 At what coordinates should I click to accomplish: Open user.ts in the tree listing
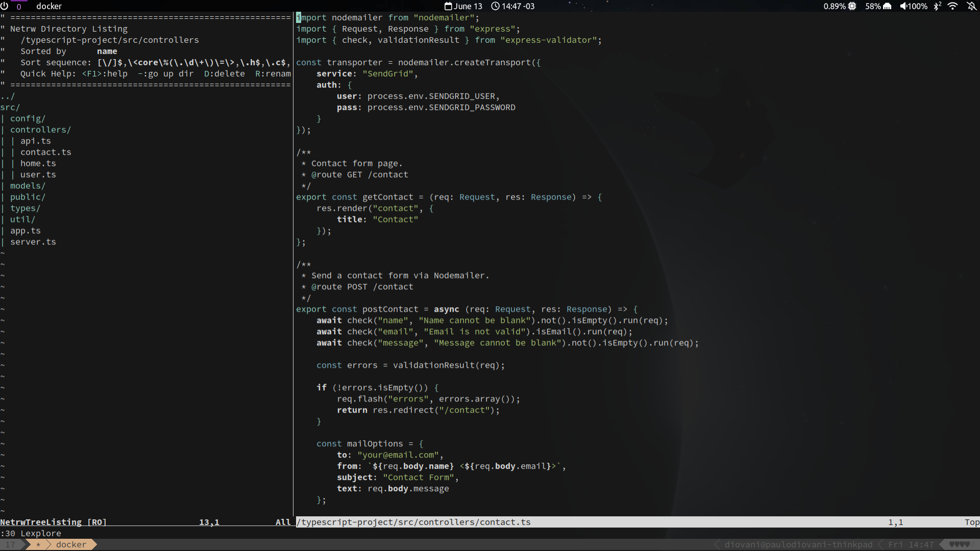tap(38, 175)
